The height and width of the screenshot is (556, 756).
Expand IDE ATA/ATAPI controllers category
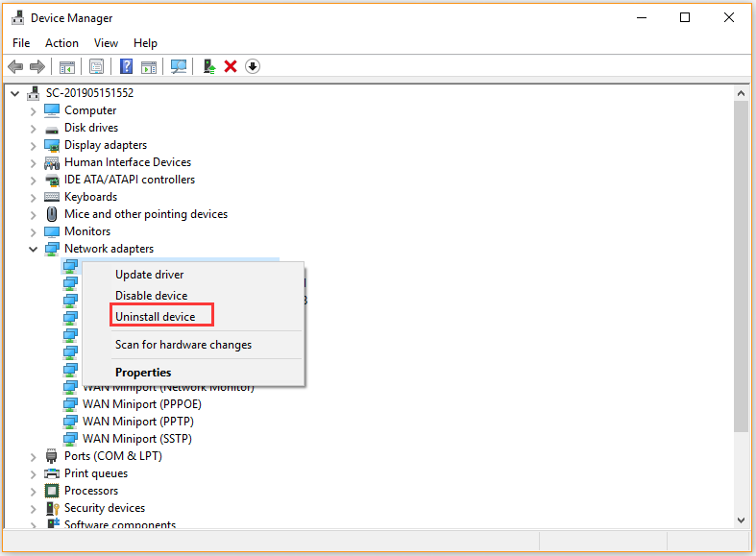(x=33, y=181)
